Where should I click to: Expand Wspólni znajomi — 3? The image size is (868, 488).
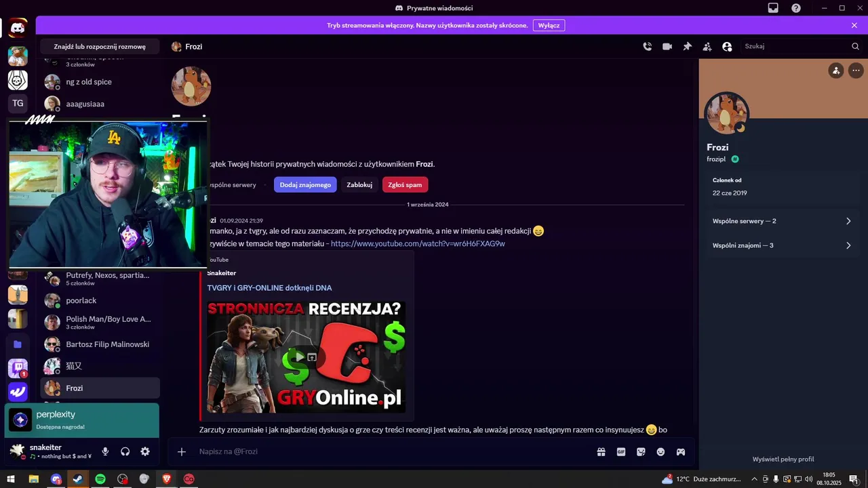click(x=782, y=245)
